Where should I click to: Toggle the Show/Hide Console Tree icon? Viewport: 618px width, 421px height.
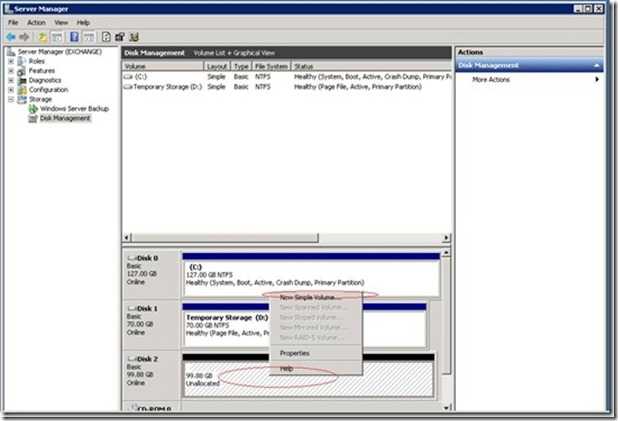pos(57,37)
